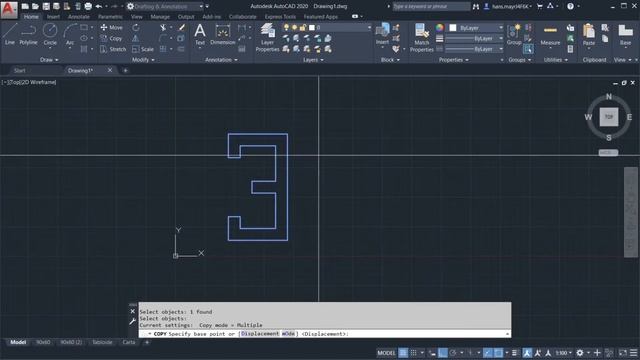
Task: Open the lineweight ByLayer dropdown
Action: [474, 38]
